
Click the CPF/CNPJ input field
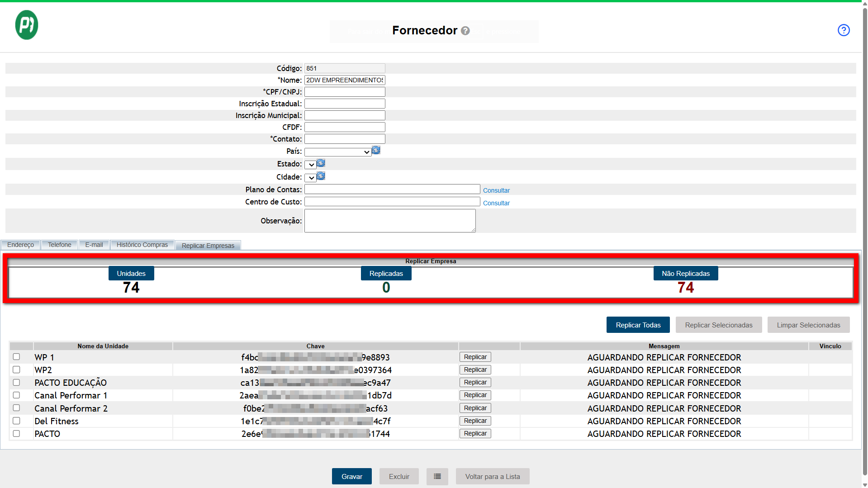click(345, 92)
